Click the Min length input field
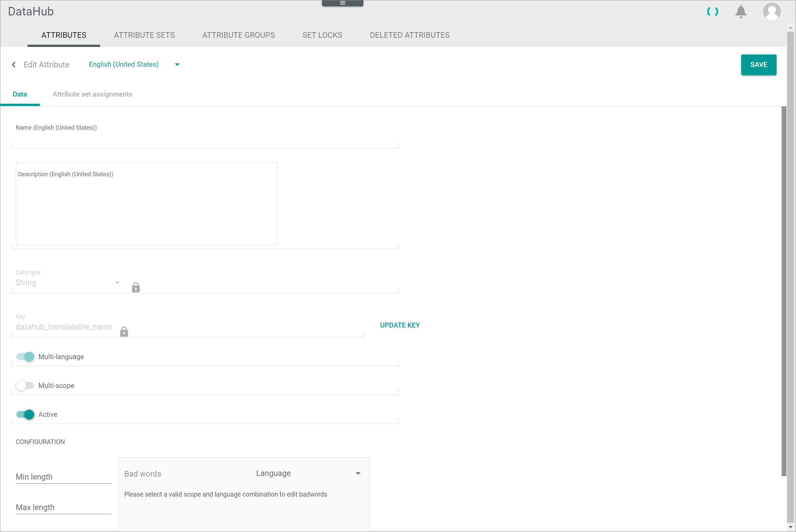 pyautogui.click(x=63, y=477)
